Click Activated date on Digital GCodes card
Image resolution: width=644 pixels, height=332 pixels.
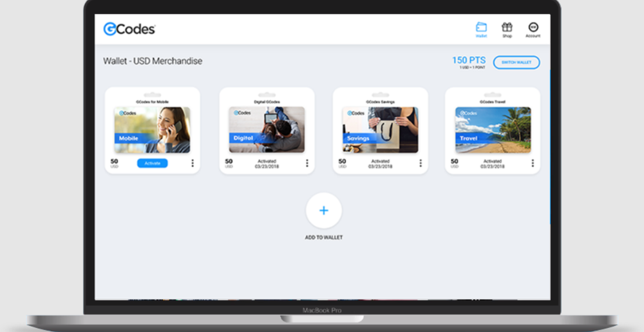coord(267,163)
